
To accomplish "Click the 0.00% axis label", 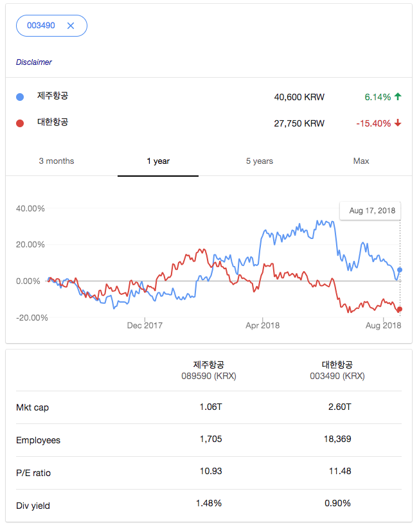I will pos(28,281).
